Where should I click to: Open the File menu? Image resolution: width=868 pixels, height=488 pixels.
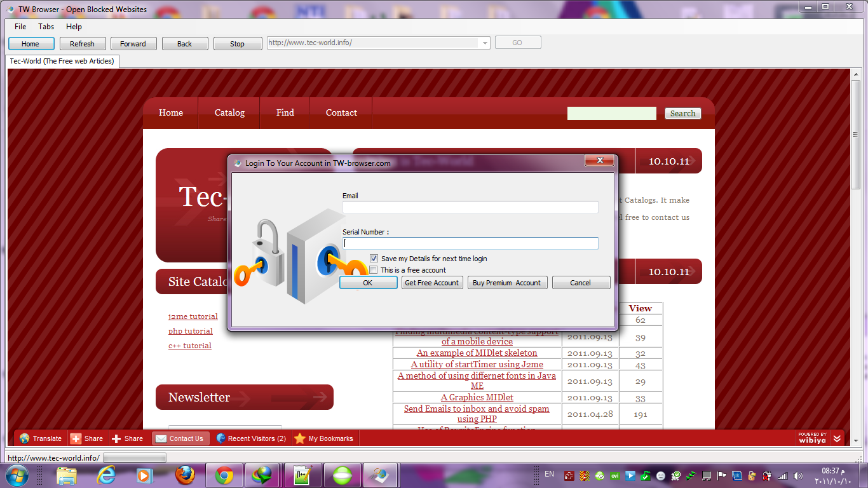[20, 27]
